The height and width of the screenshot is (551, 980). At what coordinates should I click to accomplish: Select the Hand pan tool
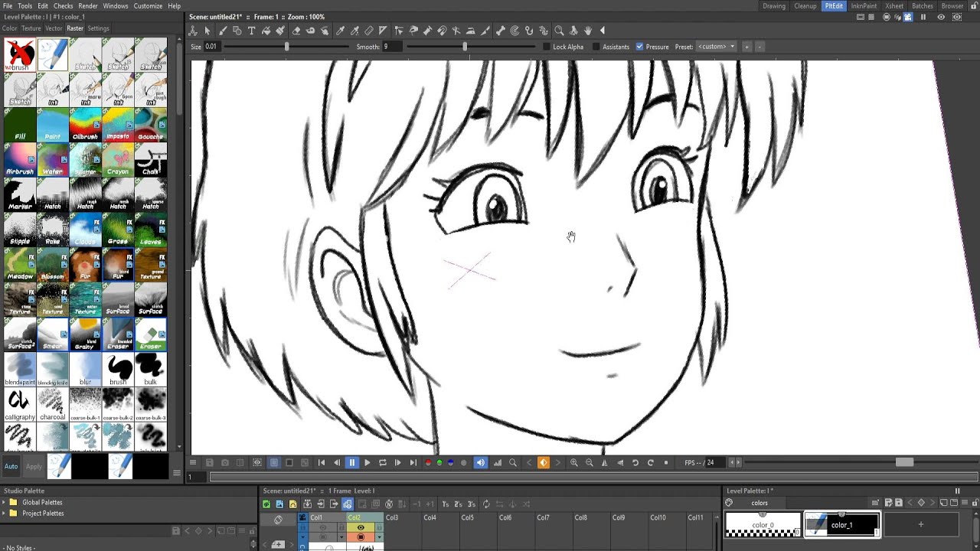(x=589, y=31)
